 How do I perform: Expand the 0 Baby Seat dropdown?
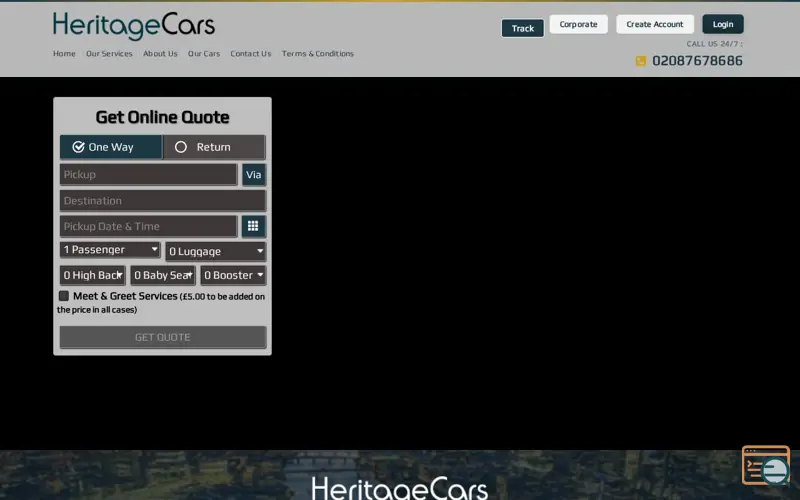tap(163, 275)
